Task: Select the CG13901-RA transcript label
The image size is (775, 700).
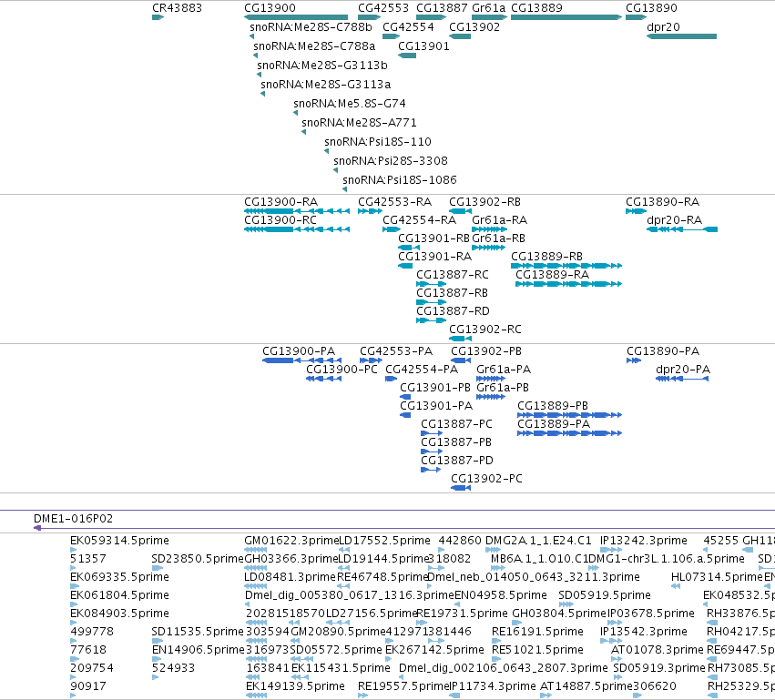Action: (x=435, y=257)
